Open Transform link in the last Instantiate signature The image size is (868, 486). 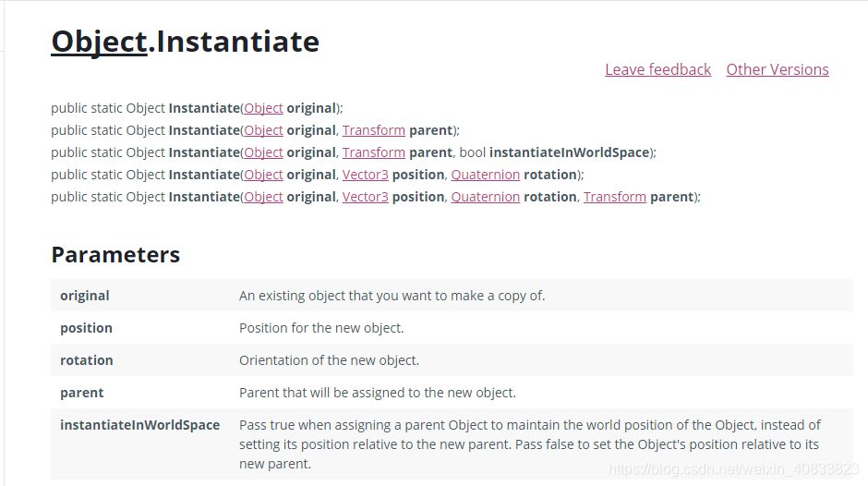pos(614,197)
